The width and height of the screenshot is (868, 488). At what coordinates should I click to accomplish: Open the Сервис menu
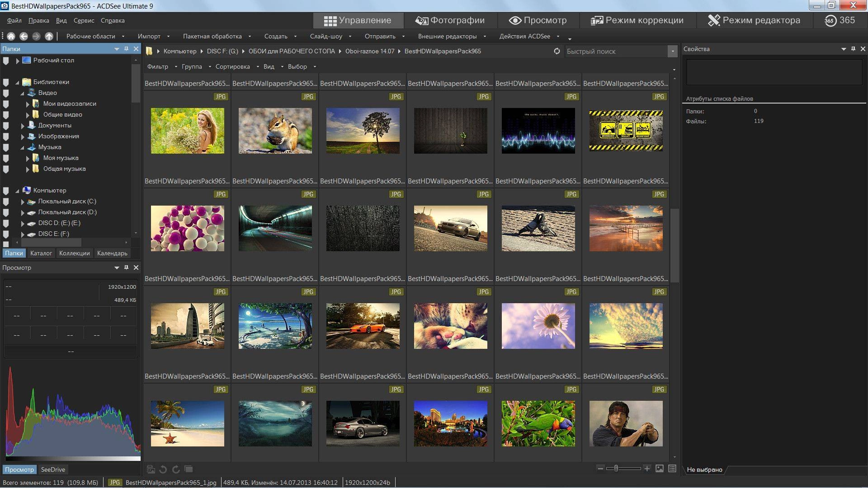pos(84,20)
